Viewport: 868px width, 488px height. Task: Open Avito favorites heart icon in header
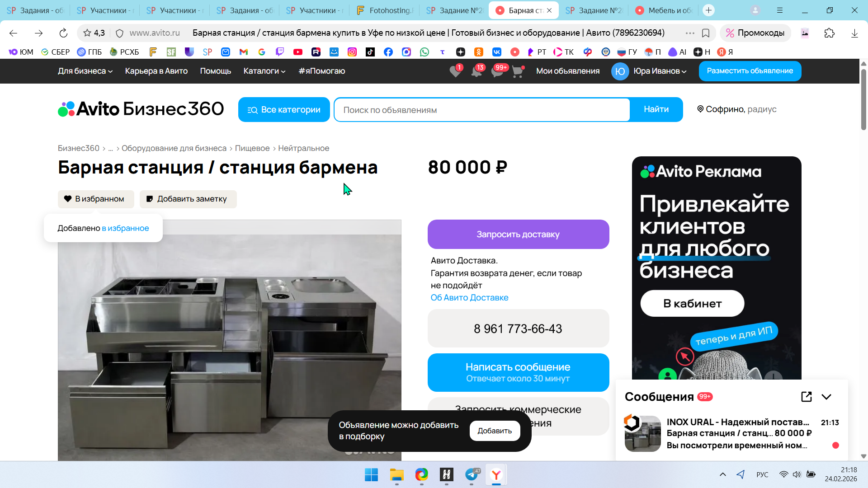click(455, 71)
